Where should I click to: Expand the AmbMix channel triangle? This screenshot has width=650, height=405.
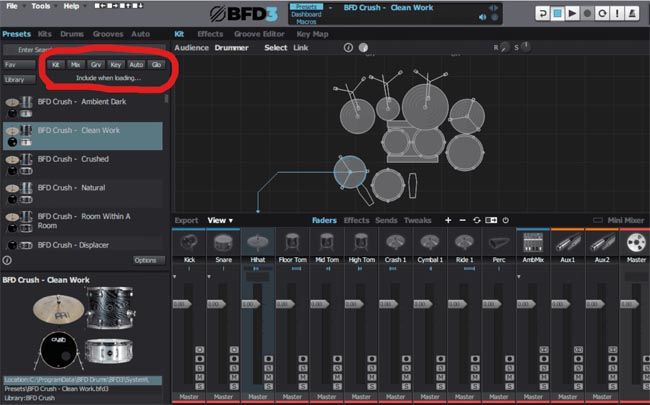click(x=519, y=276)
